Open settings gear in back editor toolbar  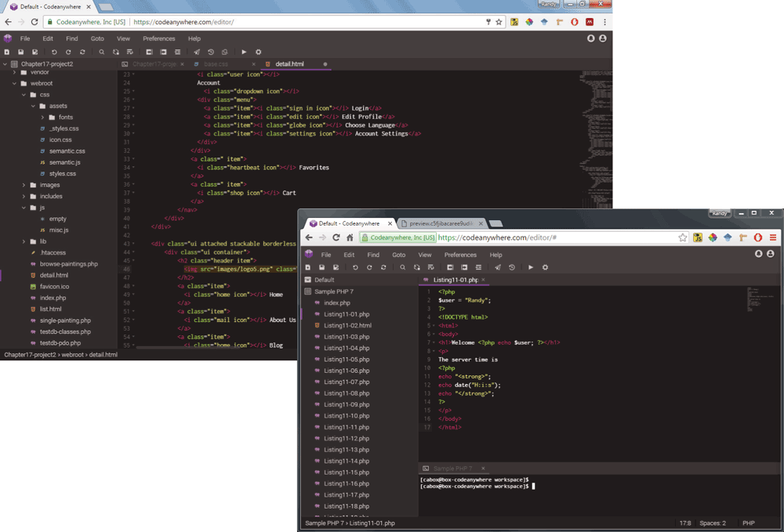pos(259,52)
